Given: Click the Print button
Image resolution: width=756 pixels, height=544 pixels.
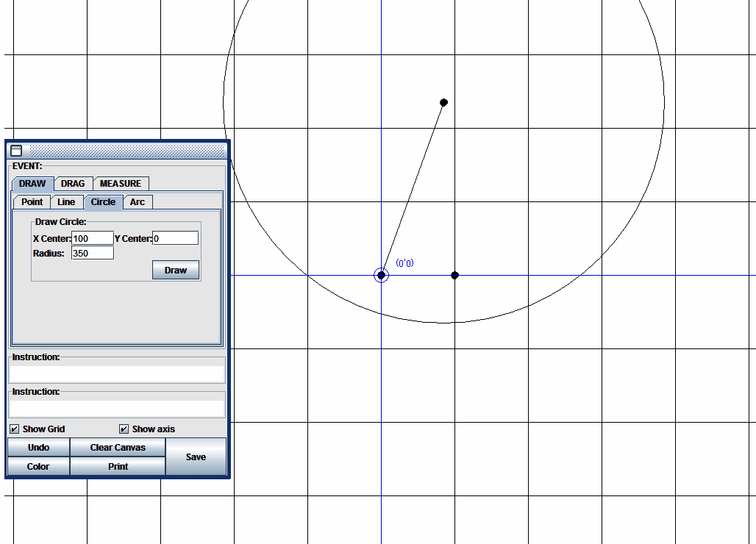Looking at the screenshot, I should [x=118, y=466].
